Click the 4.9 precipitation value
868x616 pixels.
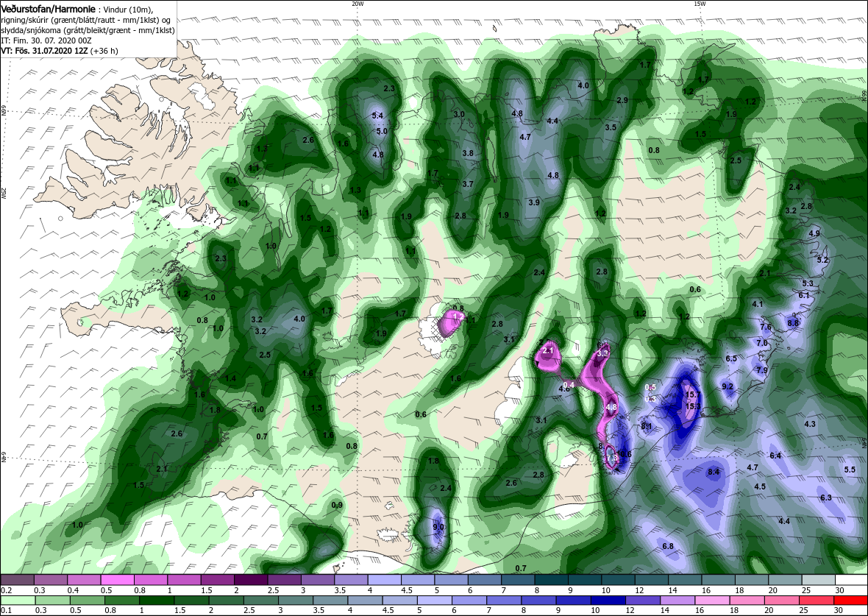pyautogui.click(x=814, y=233)
